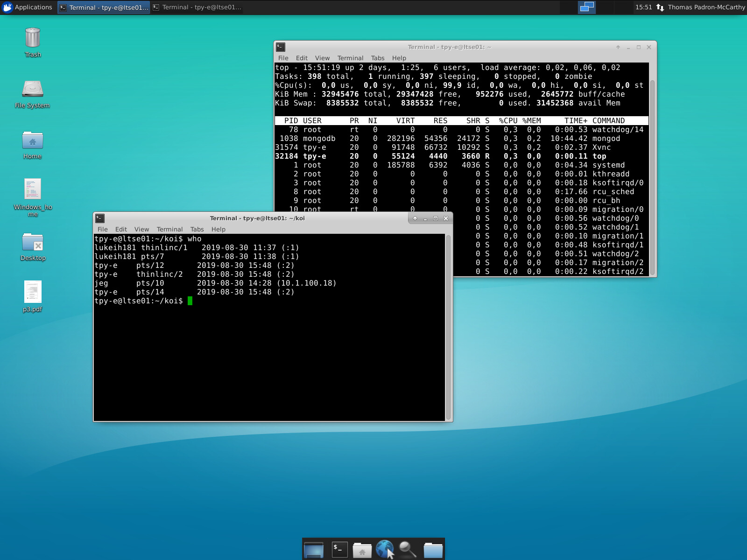
Task: Launch terminal emulator from the dock
Action: click(x=339, y=549)
